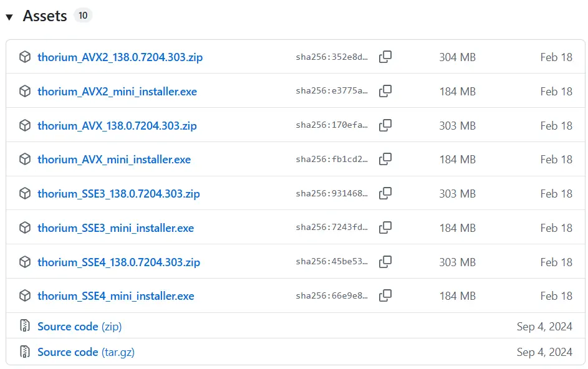This screenshot has width=588, height=369.
Task: Copy SHA256 hash for thorium_AVX2_138.0.7204.303.zip
Action: coord(385,57)
